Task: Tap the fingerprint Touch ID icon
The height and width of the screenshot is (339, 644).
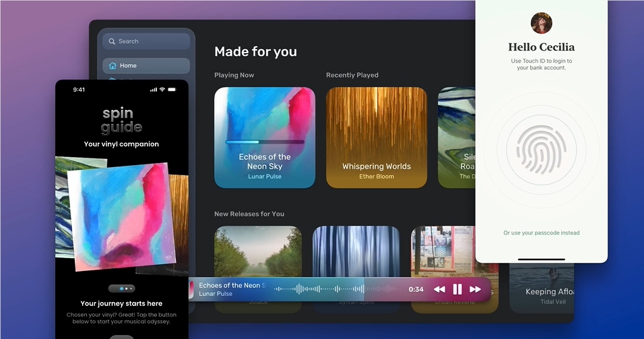Action: pos(542,146)
